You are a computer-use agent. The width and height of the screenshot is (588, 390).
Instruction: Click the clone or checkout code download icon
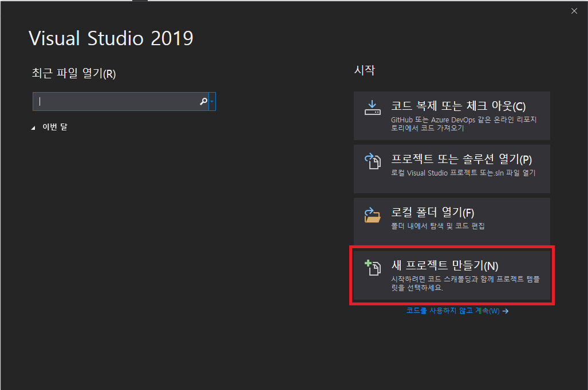[372, 108]
